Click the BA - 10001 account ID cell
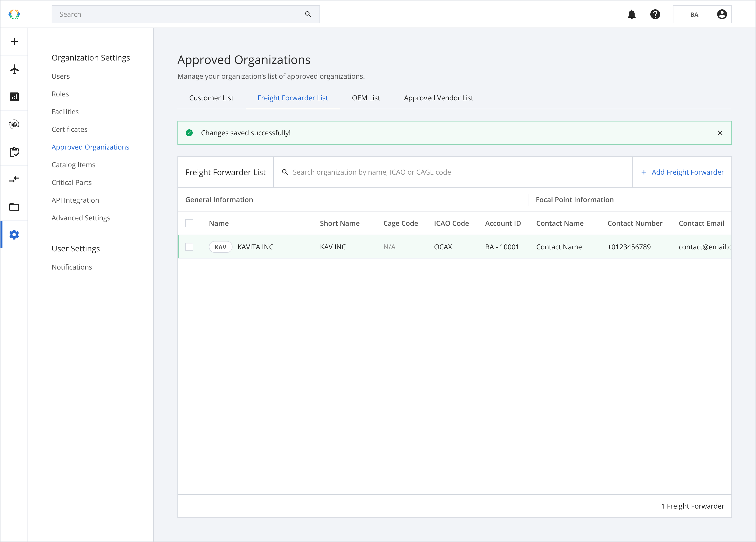Image resolution: width=756 pixels, height=542 pixels. pyautogui.click(x=502, y=247)
